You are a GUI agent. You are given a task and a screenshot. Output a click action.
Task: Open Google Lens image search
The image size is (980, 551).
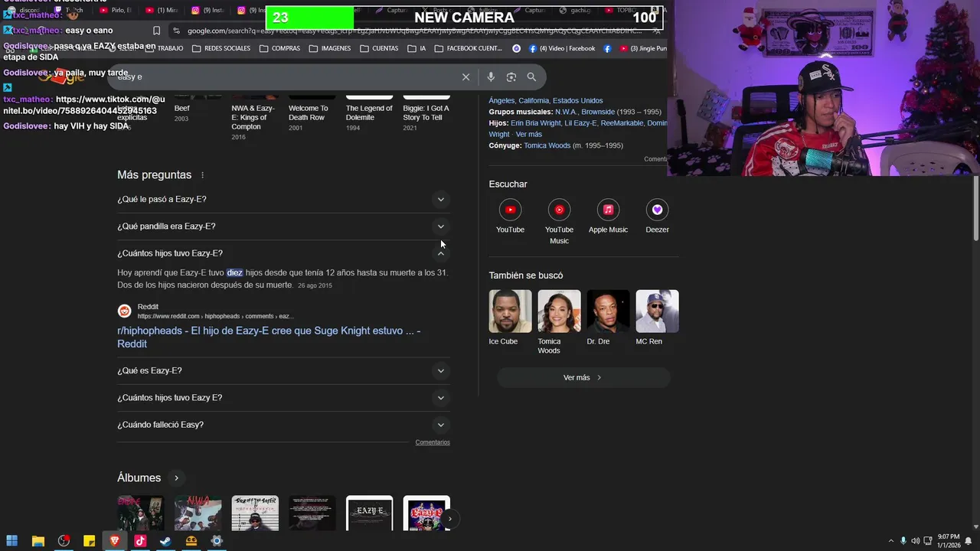coord(511,77)
